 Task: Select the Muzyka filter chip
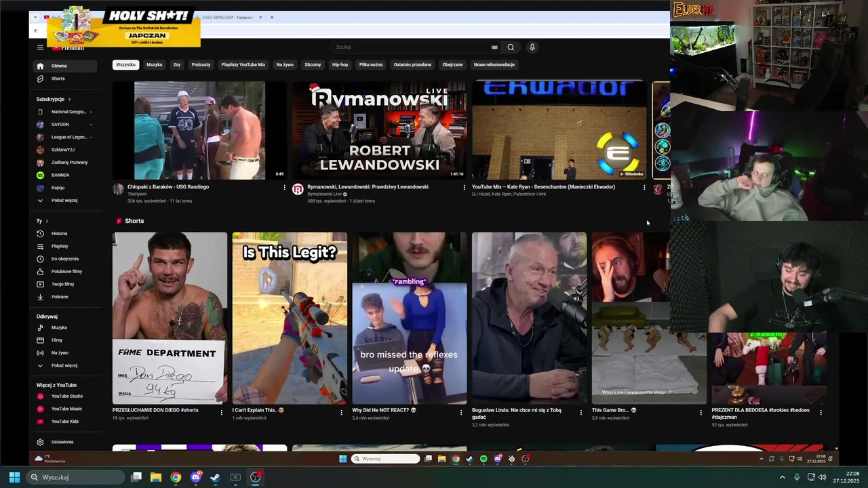click(x=155, y=65)
